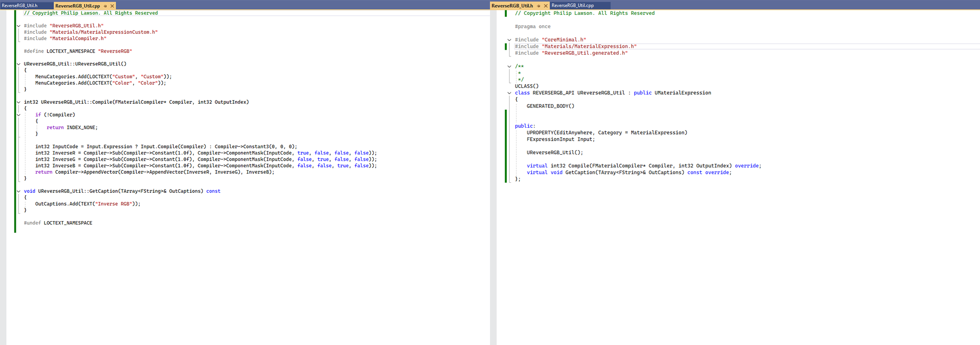980x345 pixels.
Task: Click the 'UReverseRGB_Util();' constructor declaration in header
Action: [x=555, y=153]
